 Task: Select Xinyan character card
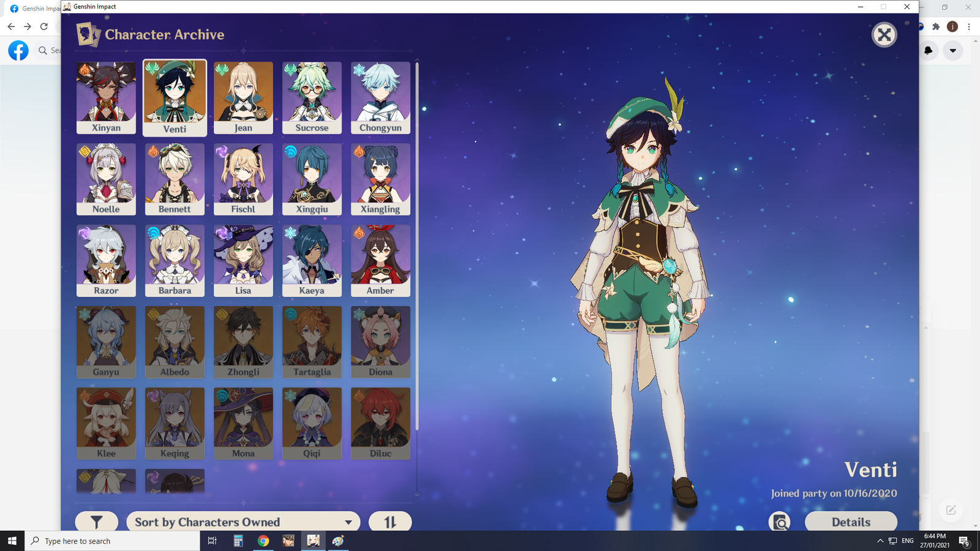(106, 98)
